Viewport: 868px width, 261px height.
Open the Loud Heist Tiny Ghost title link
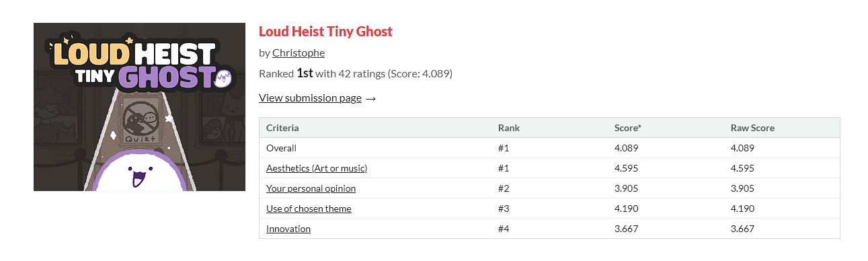325,31
